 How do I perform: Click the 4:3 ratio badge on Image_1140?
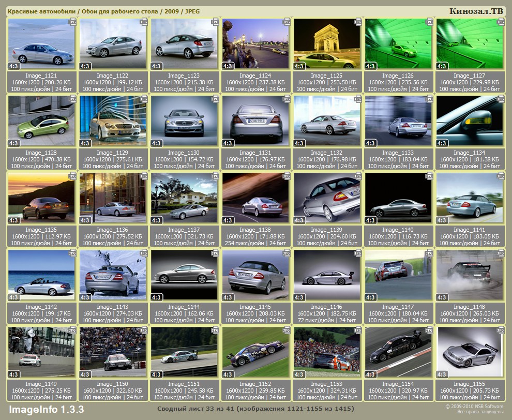click(370, 220)
